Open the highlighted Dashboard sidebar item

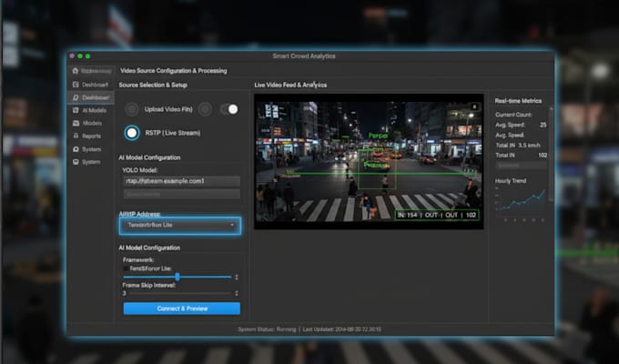pyautogui.click(x=91, y=97)
